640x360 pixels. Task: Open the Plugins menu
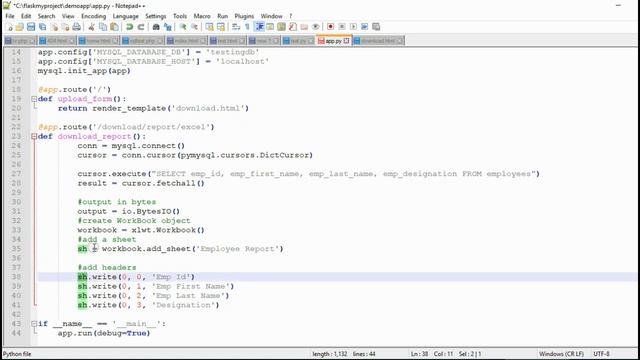tap(244, 16)
